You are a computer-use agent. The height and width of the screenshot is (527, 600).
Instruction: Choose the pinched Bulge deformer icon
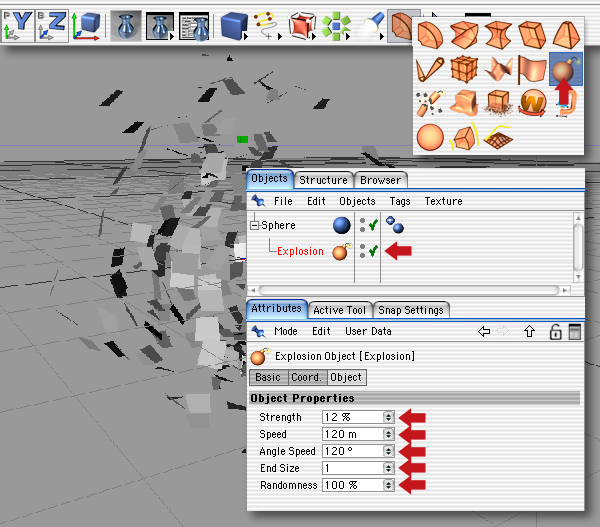click(498, 35)
